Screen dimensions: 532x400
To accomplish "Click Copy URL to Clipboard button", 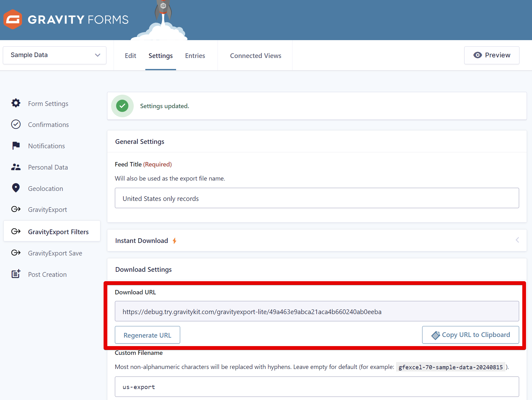I will tap(470, 335).
